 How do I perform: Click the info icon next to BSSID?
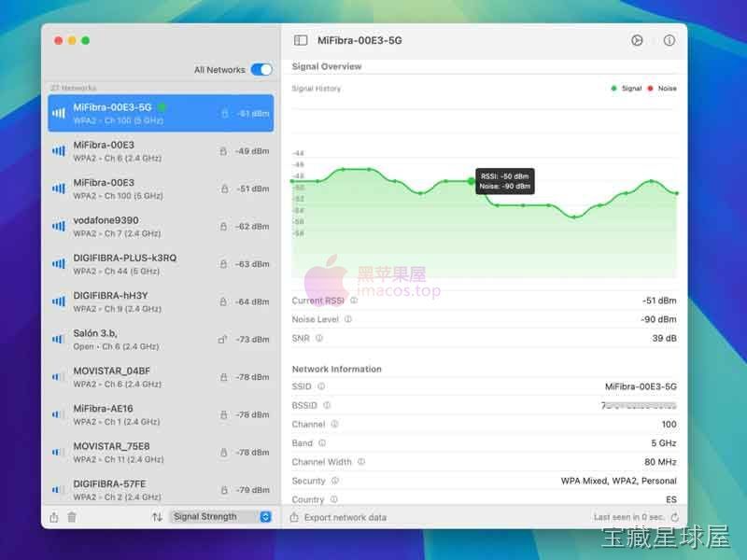pos(327,405)
